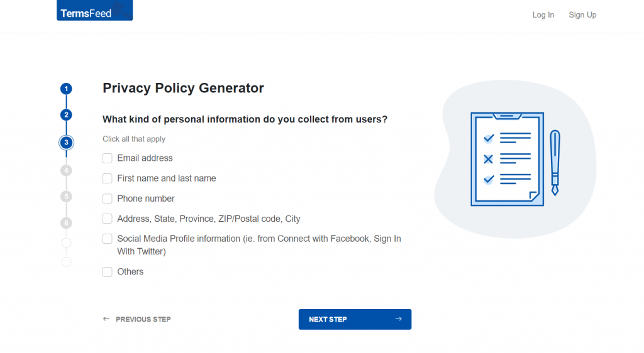Open the Log In link
644x353 pixels.
(x=543, y=14)
